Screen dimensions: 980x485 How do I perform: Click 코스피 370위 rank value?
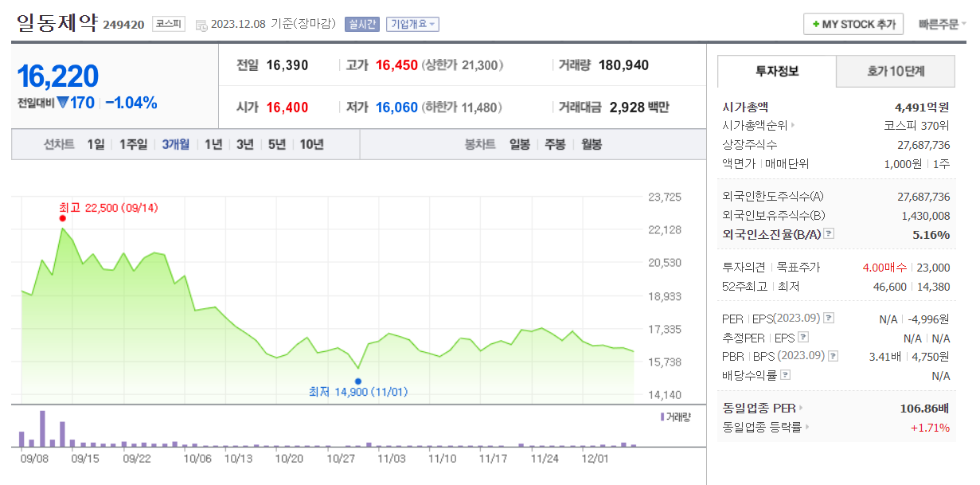click(916, 125)
